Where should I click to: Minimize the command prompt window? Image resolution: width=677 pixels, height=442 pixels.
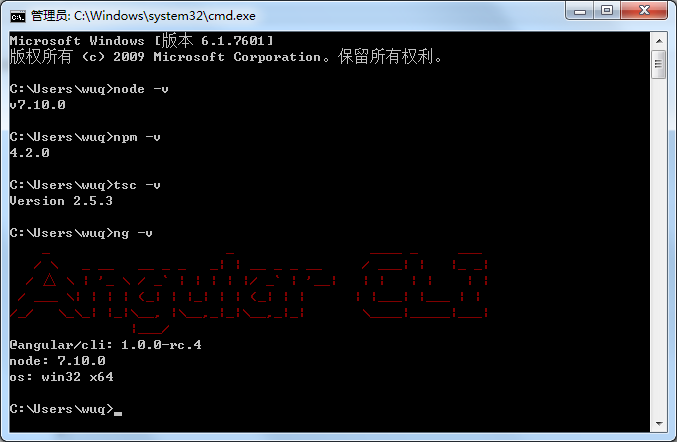pyautogui.click(x=580, y=11)
